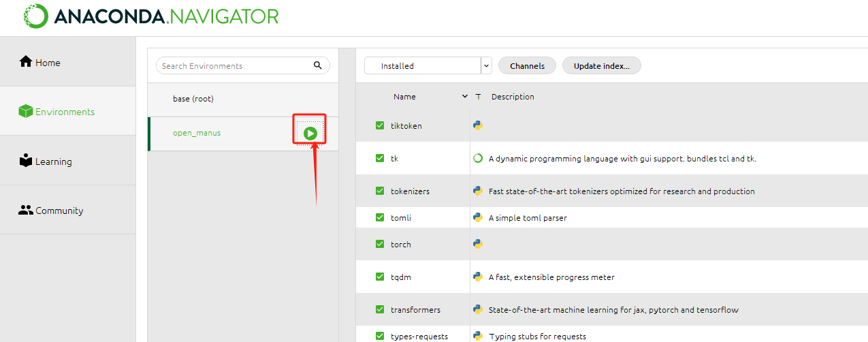868x342 pixels.
Task: Click the Learning reader icon
Action: (x=26, y=161)
